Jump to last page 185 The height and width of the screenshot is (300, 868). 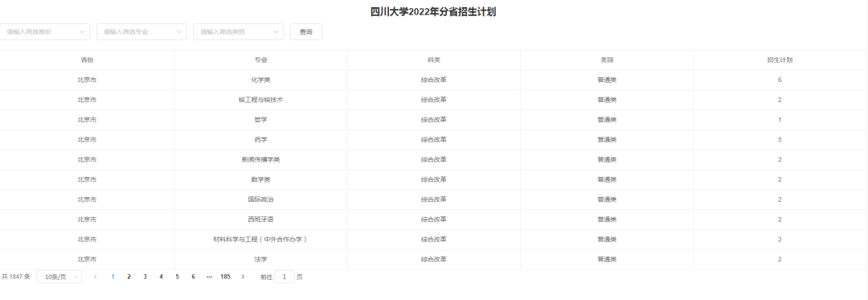(x=225, y=277)
